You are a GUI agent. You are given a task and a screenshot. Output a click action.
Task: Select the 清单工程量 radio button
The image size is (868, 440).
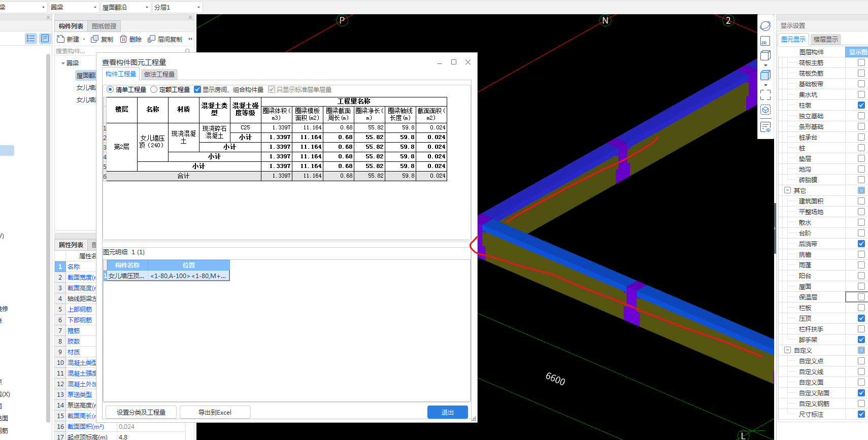(110, 89)
